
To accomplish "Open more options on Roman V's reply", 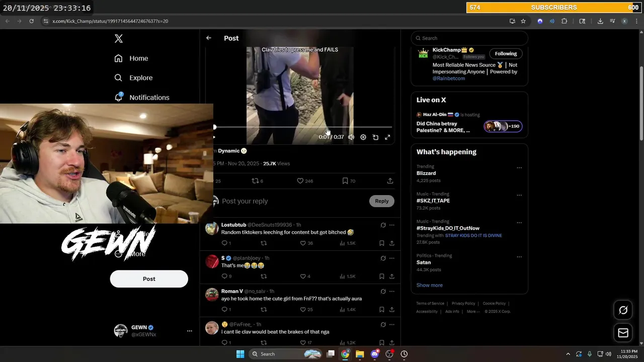I will coord(392,292).
